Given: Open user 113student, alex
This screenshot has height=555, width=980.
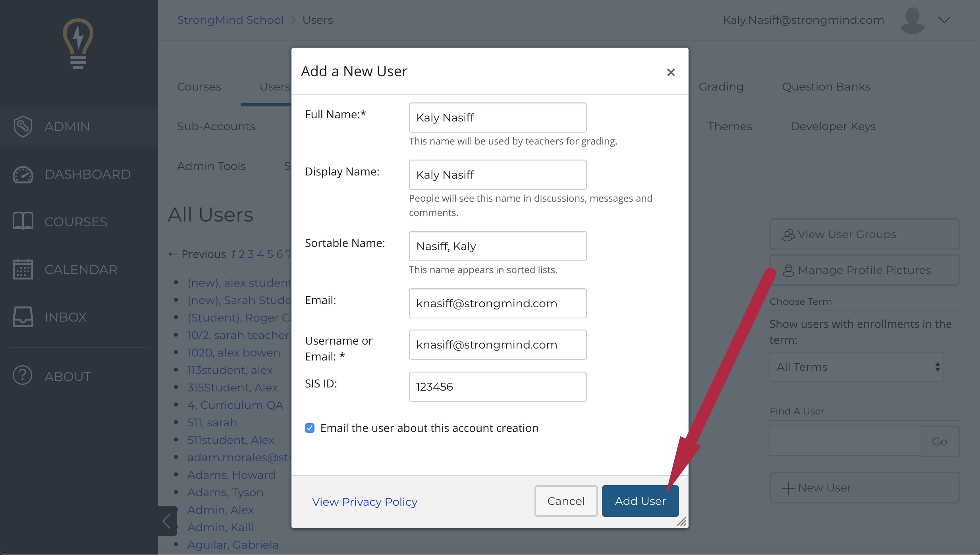Looking at the screenshot, I should [230, 370].
